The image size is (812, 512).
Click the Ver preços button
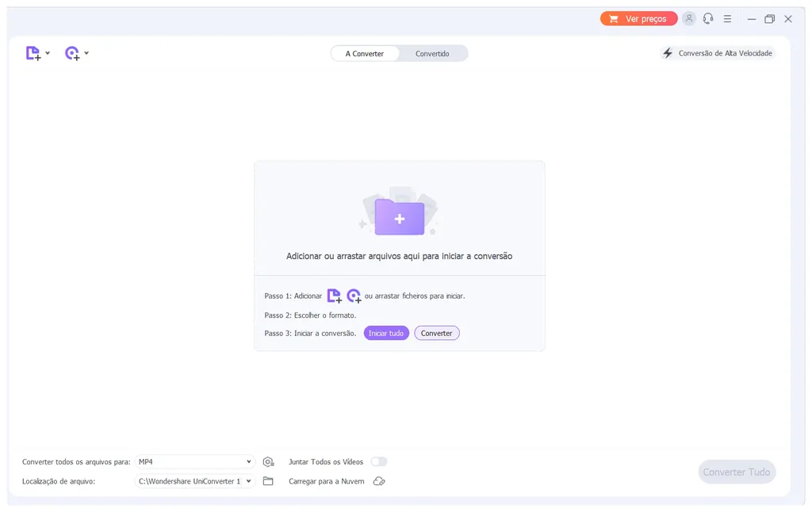pos(639,18)
